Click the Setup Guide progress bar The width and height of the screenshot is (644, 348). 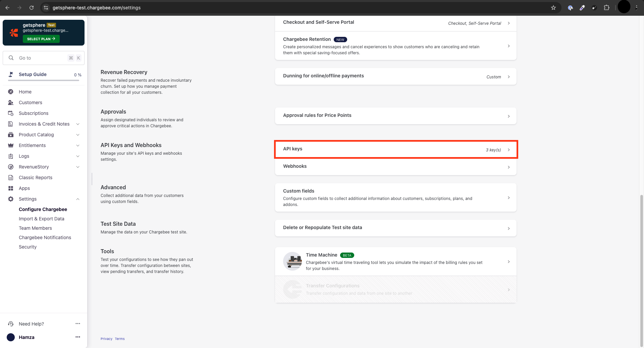[44, 80]
